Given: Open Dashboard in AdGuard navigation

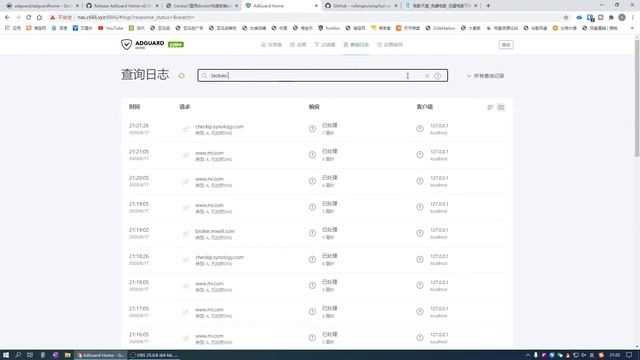Looking at the screenshot, I should 271,44.
